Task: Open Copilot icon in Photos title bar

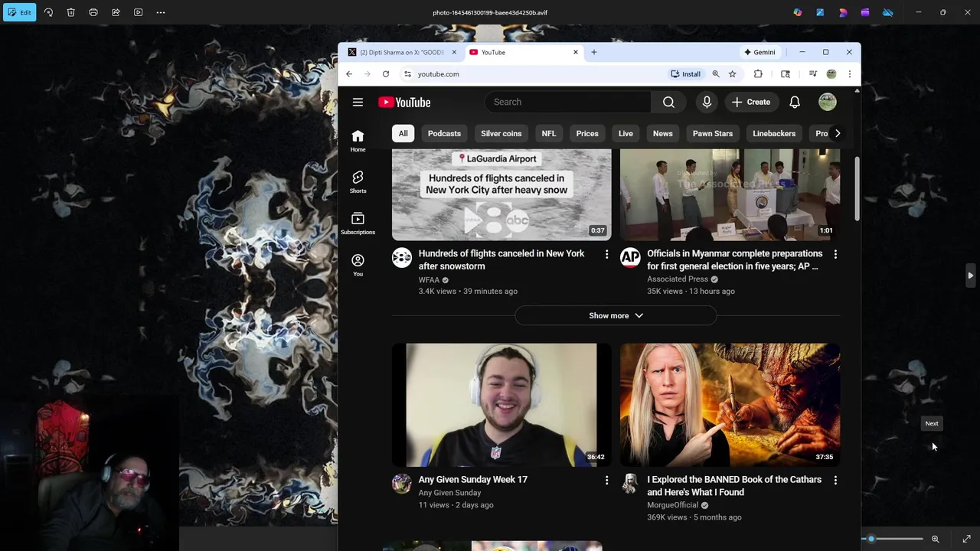Action: (798, 12)
